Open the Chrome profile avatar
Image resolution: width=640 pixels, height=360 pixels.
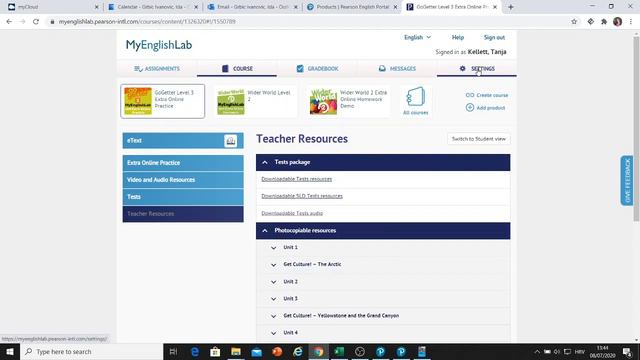point(618,22)
